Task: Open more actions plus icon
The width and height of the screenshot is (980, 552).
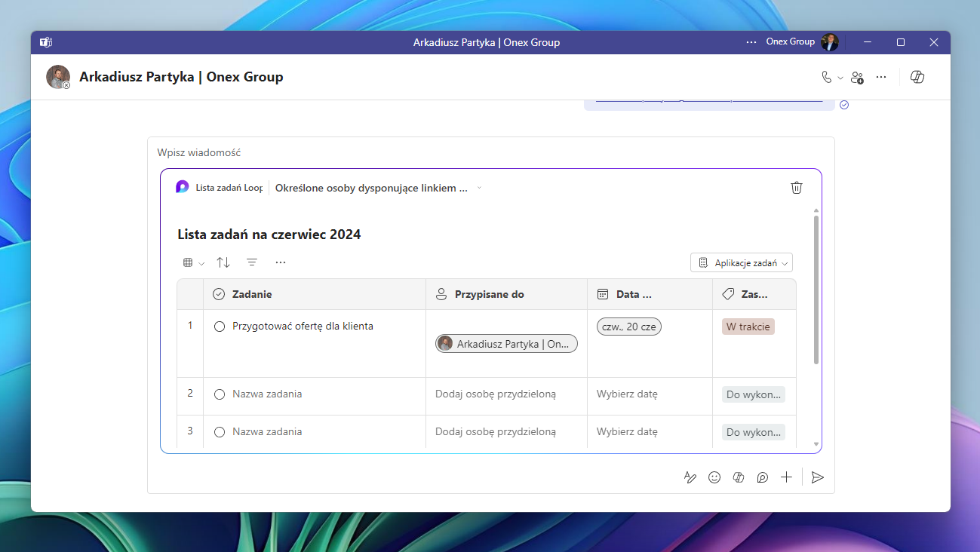Action: pyautogui.click(x=787, y=477)
